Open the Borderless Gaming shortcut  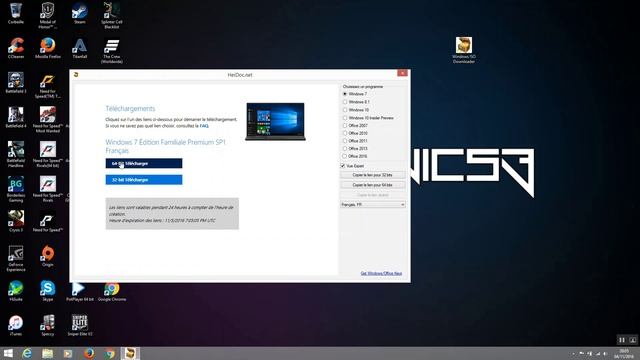pos(16,189)
